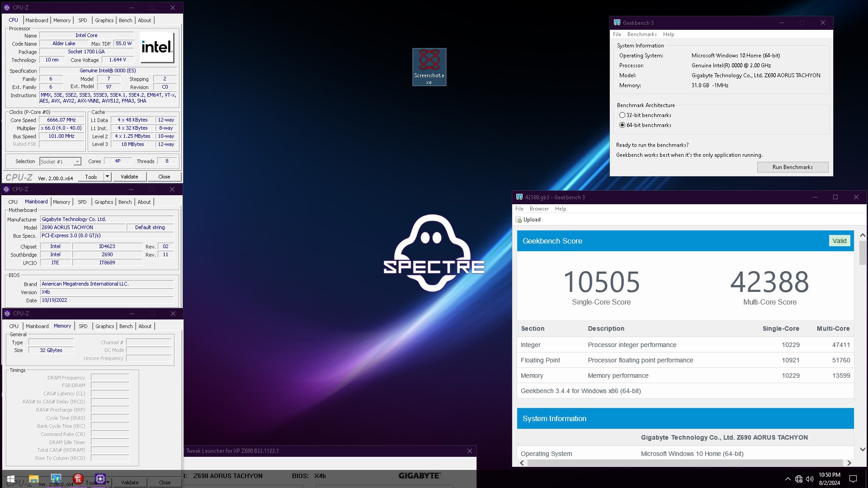
Task: Close the Tweak Launcher window
Action: [x=470, y=451]
